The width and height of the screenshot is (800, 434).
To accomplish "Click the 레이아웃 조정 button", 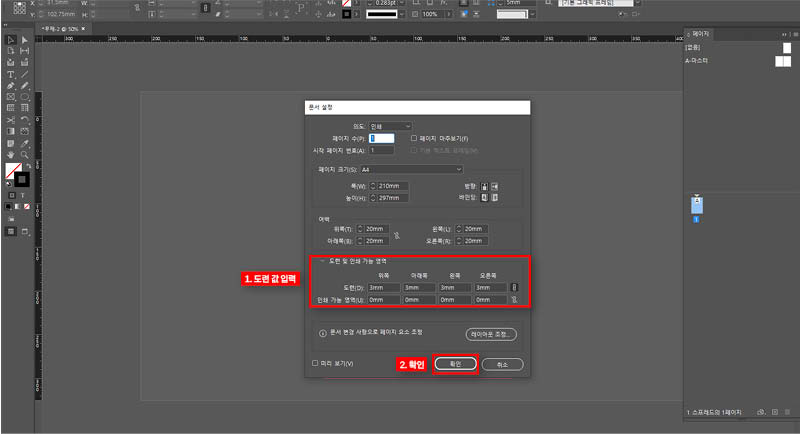I will [x=491, y=335].
